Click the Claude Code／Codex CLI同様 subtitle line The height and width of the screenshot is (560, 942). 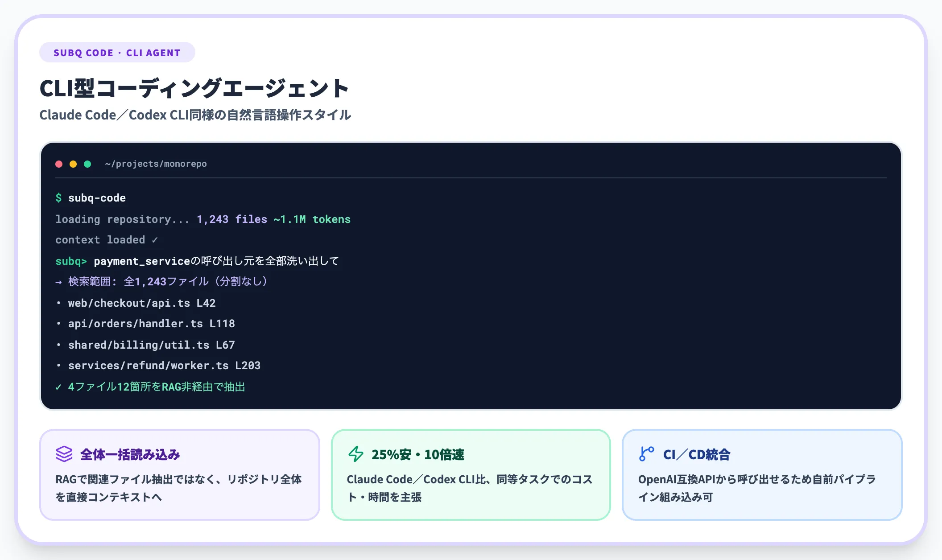(x=195, y=115)
